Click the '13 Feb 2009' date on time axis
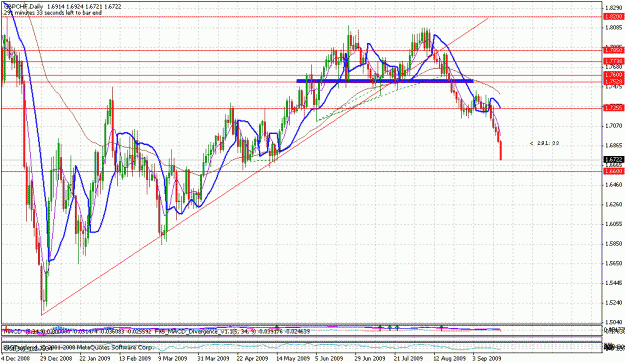The width and height of the screenshot is (625, 363). (135, 359)
